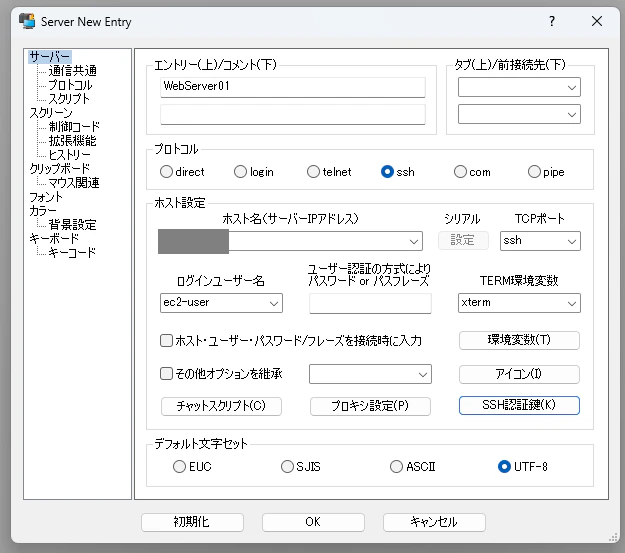Click the アイコン(I) button
This screenshot has width=625, height=553.
point(519,374)
